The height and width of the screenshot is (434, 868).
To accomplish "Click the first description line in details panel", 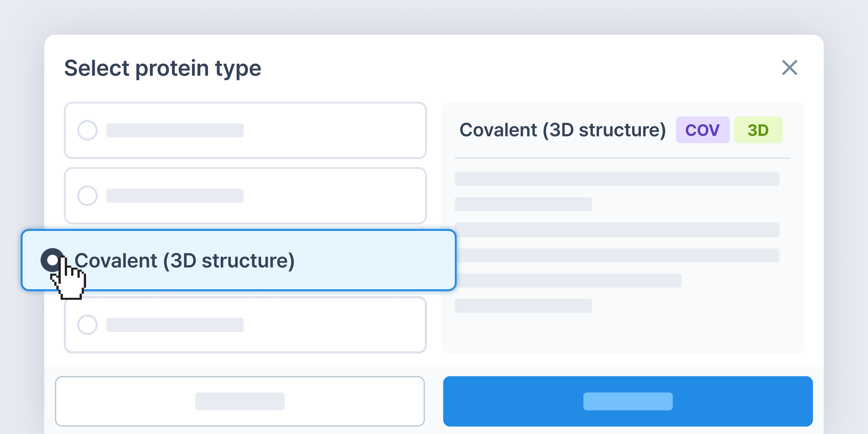I will (617, 179).
